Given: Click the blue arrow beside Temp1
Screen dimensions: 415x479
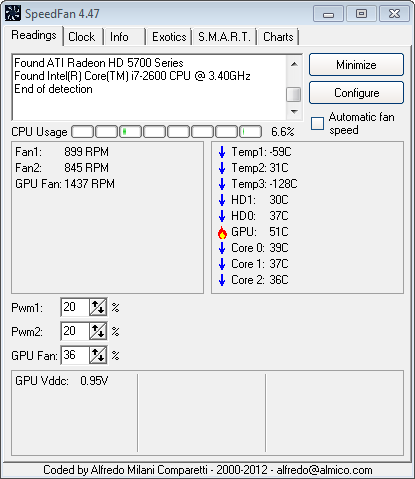Looking at the screenshot, I should click(x=222, y=152).
